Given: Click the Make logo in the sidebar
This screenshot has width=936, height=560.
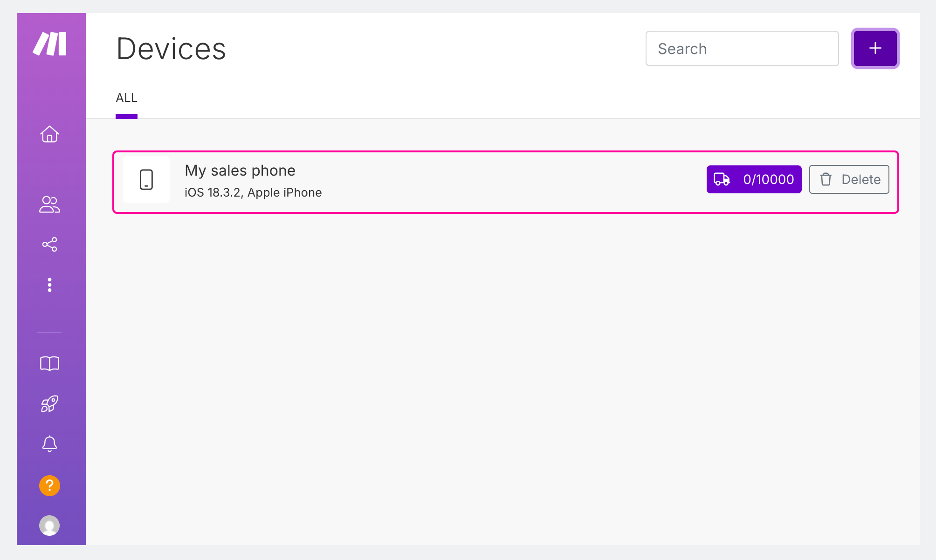Looking at the screenshot, I should (x=49, y=44).
